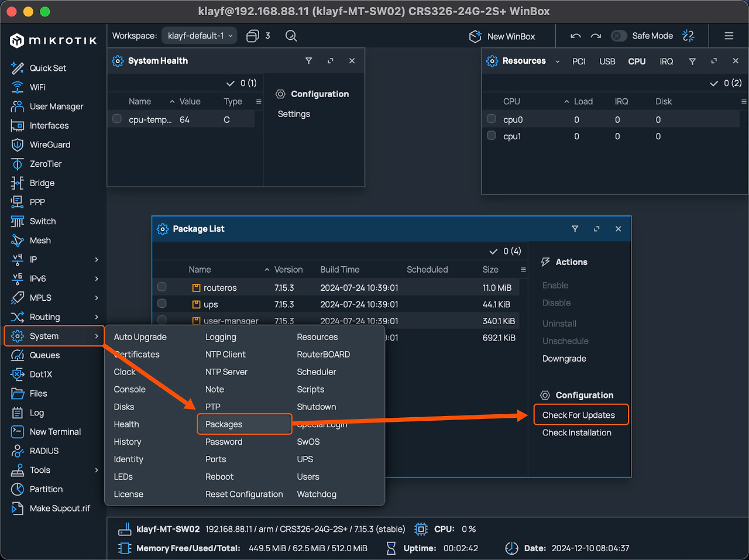
Task: Open the Interfaces section
Action: click(49, 125)
